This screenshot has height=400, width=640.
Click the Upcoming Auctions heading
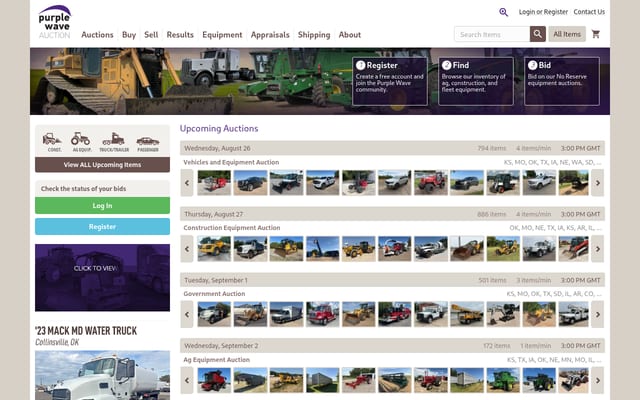pos(219,129)
